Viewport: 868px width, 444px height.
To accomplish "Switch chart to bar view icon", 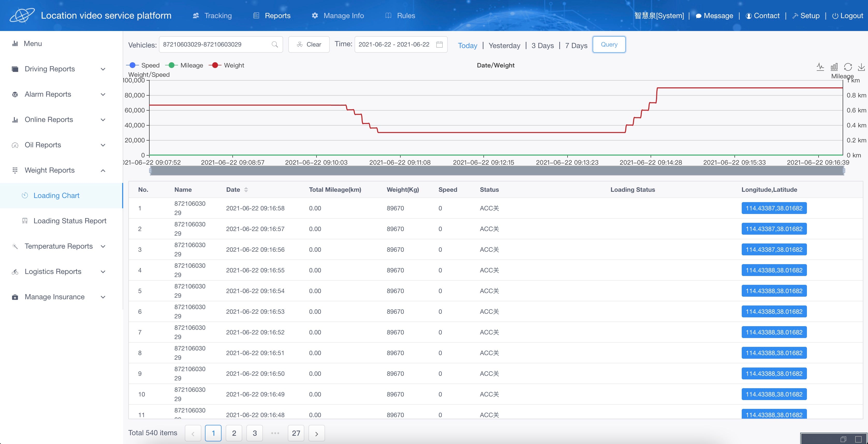I will pos(834,67).
